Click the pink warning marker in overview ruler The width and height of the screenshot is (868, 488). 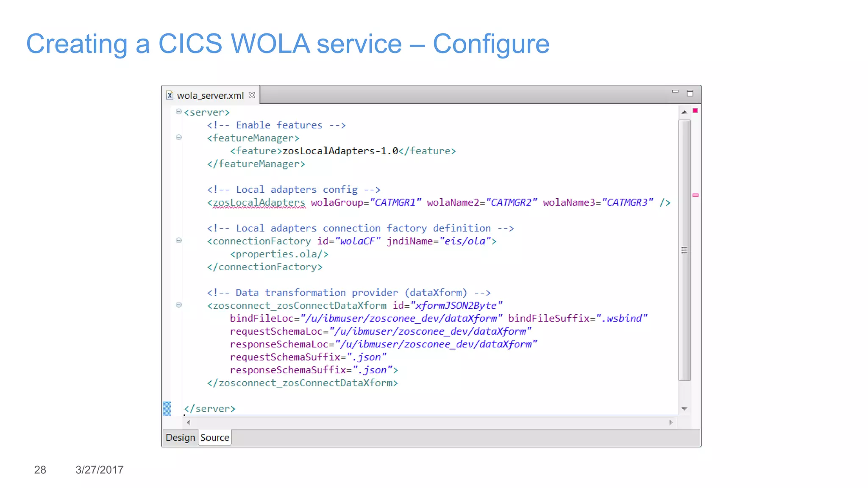(696, 195)
